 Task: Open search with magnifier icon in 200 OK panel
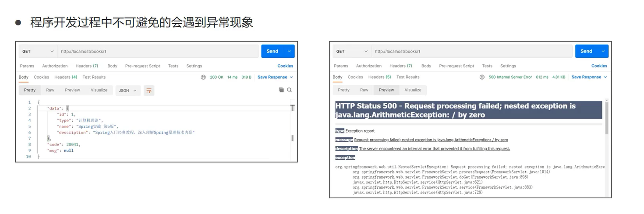click(x=290, y=90)
